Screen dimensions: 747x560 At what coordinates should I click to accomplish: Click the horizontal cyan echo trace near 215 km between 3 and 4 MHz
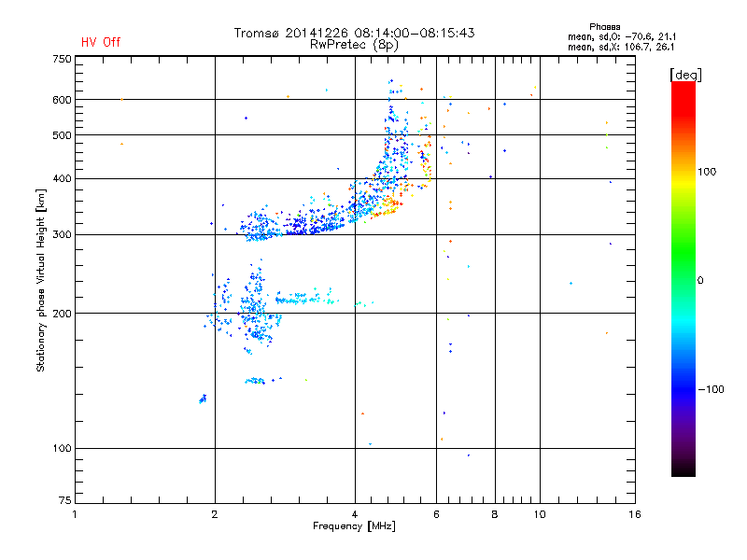(306, 299)
